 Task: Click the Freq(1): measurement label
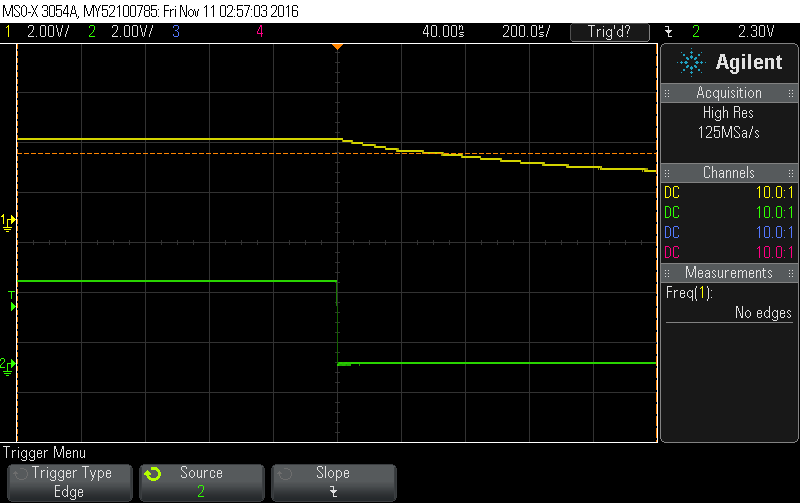[689, 293]
